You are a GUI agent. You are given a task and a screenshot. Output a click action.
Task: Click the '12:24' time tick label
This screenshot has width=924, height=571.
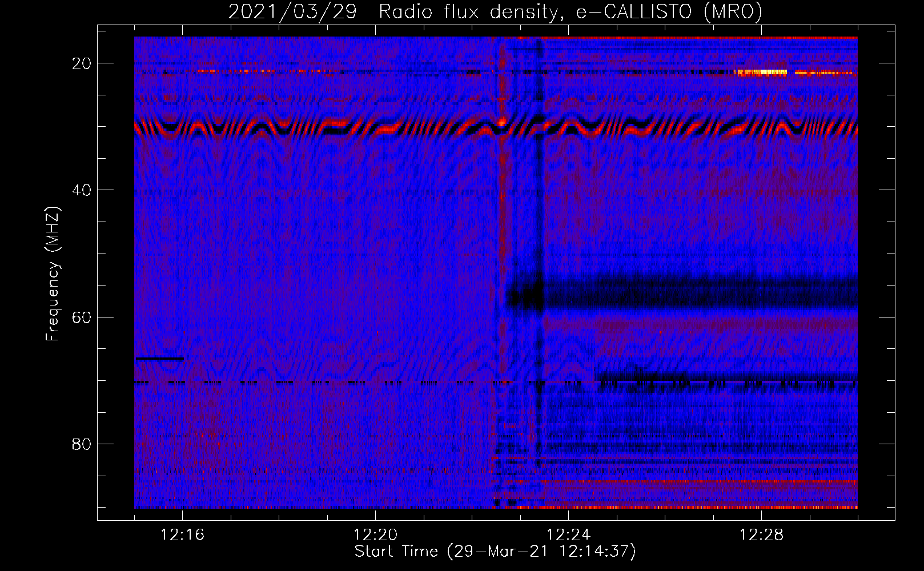568,535
